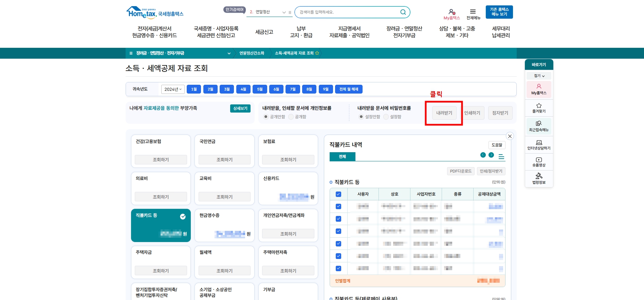This screenshot has width=644, height=300.
Task: Open 법령정보 in sidebar
Action: click(539, 178)
